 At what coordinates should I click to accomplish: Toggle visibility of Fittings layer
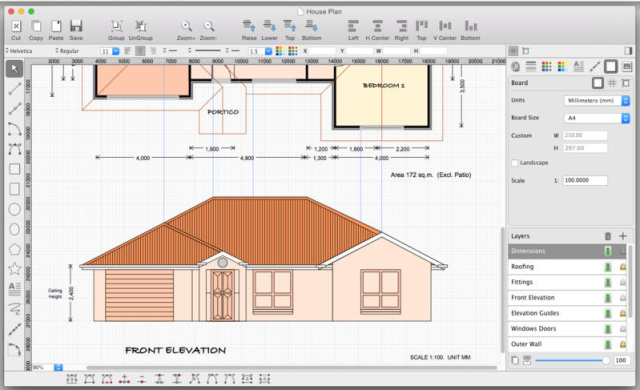608,282
